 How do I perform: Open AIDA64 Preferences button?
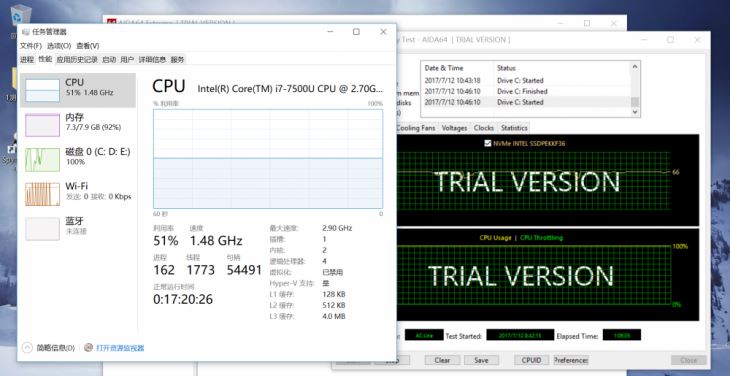(571, 360)
